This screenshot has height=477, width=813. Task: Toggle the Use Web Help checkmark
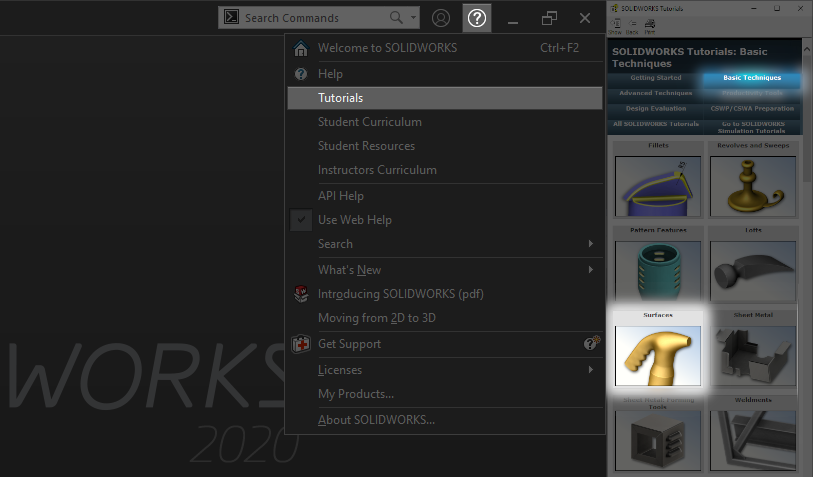coord(301,220)
